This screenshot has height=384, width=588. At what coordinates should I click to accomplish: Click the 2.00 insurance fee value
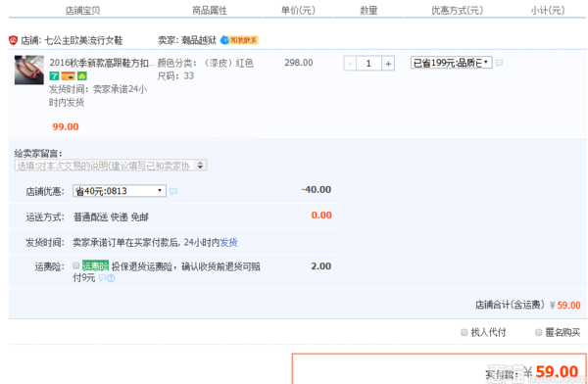tap(321, 266)
